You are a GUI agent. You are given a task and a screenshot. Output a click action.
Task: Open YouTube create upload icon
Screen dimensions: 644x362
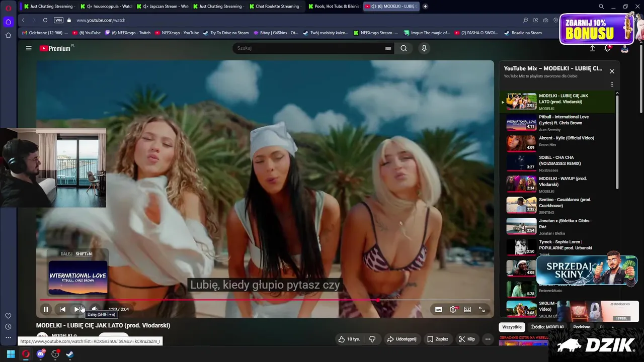click(593, 48)
